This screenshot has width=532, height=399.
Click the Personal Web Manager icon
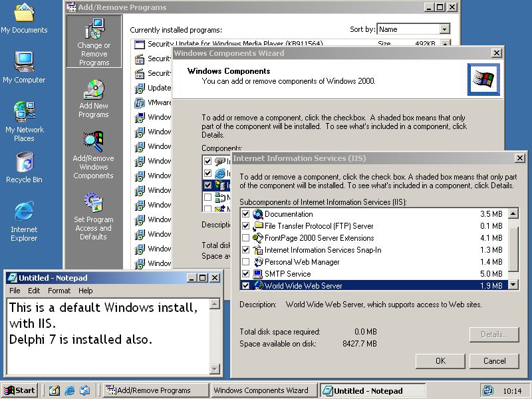258,262
